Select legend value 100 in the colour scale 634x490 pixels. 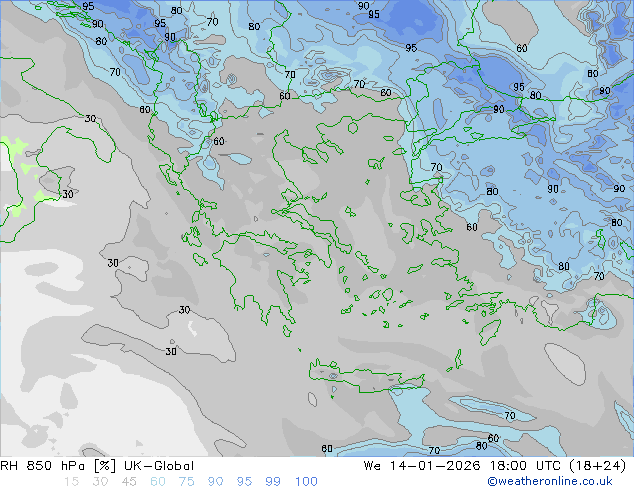click(x=306, y=481)
